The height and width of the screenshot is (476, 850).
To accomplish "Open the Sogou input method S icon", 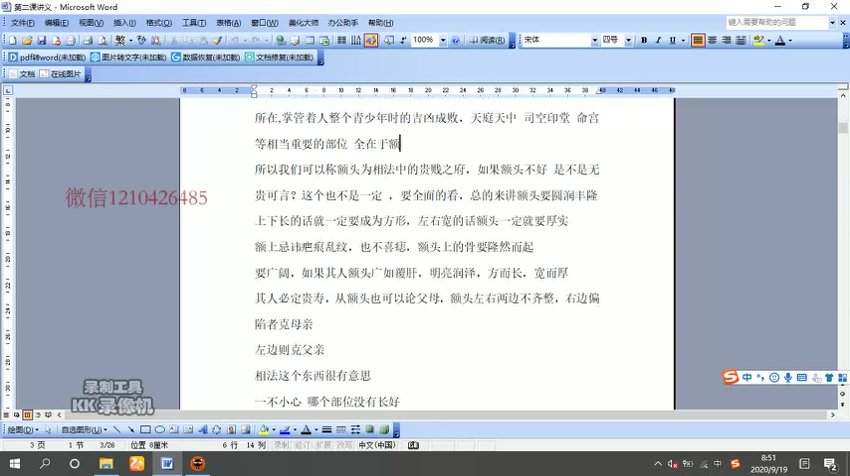I will pyautogui.click(x=731, y=377).
